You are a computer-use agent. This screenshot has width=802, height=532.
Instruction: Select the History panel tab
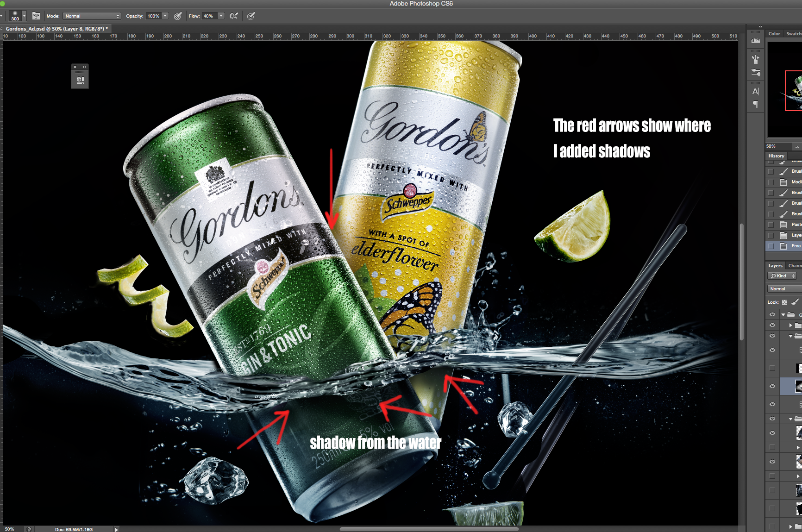click(x=777, y=156)
